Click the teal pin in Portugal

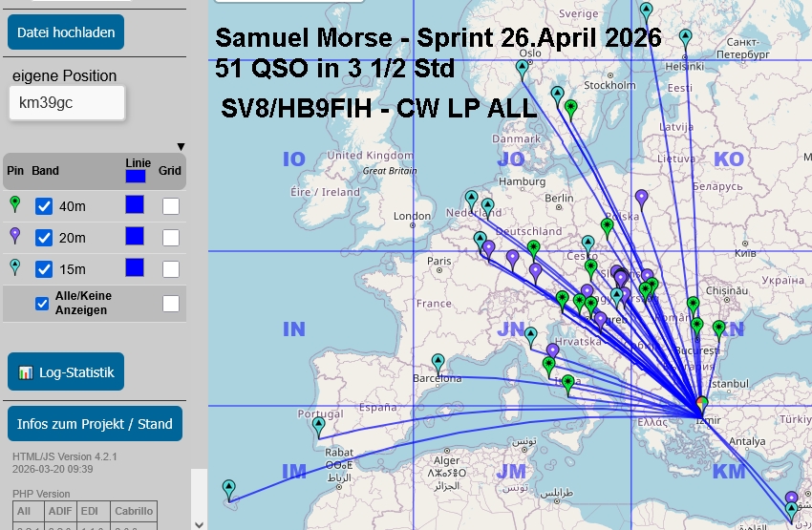coord(318,427)
